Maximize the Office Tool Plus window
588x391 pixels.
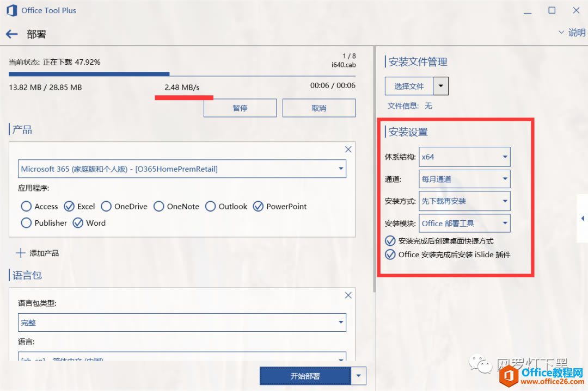552,10
